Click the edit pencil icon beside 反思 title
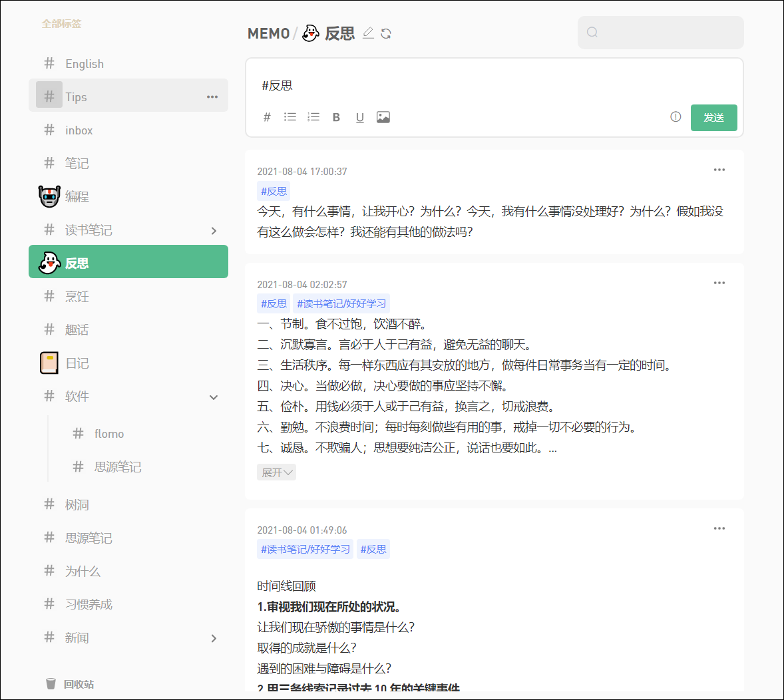Viewport: 784px width, 700px height. tap(368, 33)
